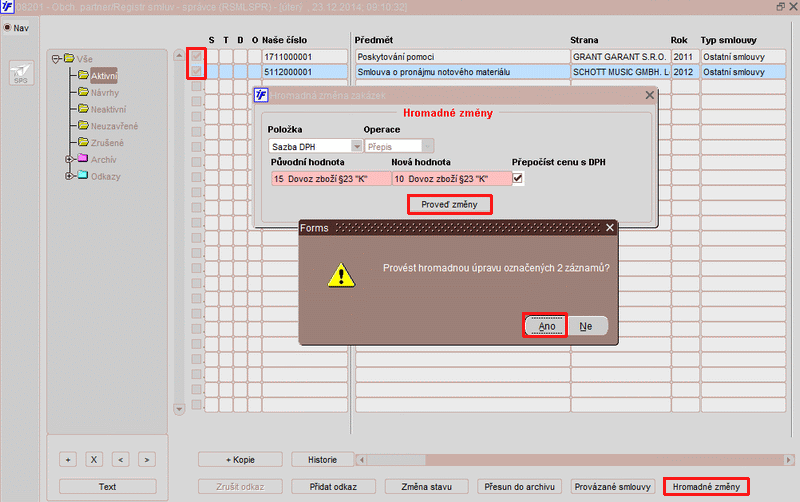Viewport: 800px width, 502px height.
Task: Click horizontal scrollbar right arrow
Action: [789, 460]
